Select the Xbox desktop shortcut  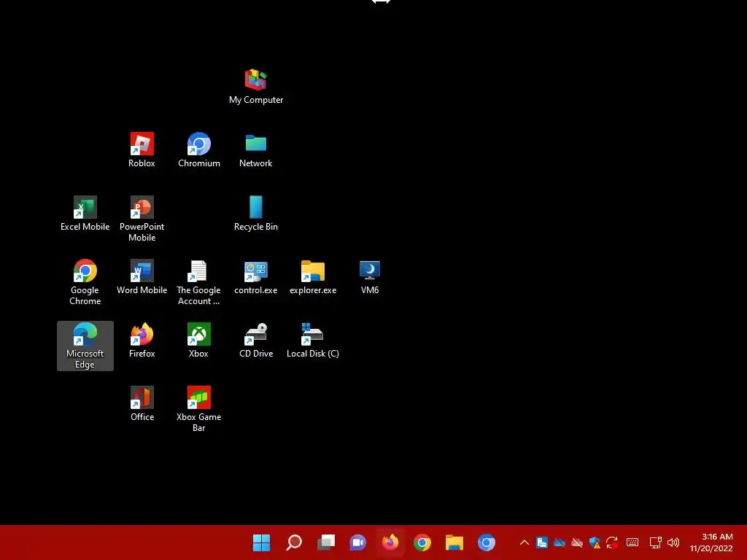198,340
